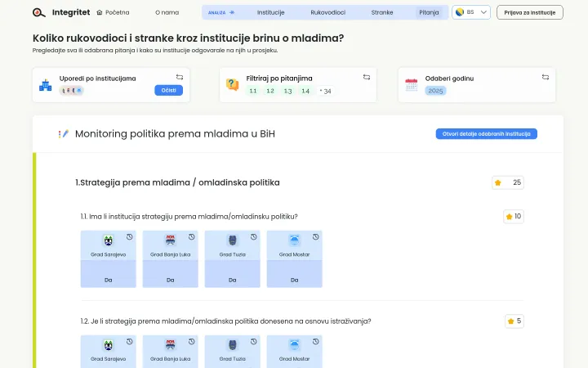588x368 pixels.
Task: Click the question mark chat icon
Action: (233, 84)
